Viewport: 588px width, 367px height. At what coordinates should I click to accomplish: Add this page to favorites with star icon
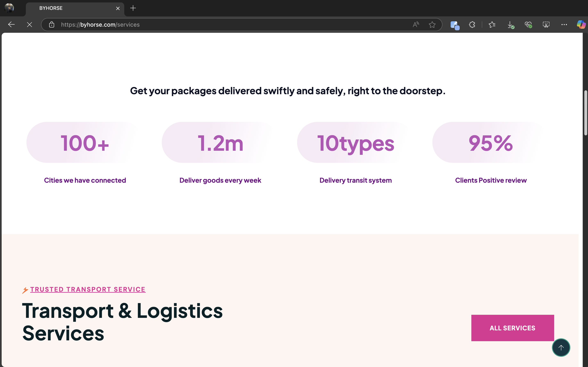[432, 25]
